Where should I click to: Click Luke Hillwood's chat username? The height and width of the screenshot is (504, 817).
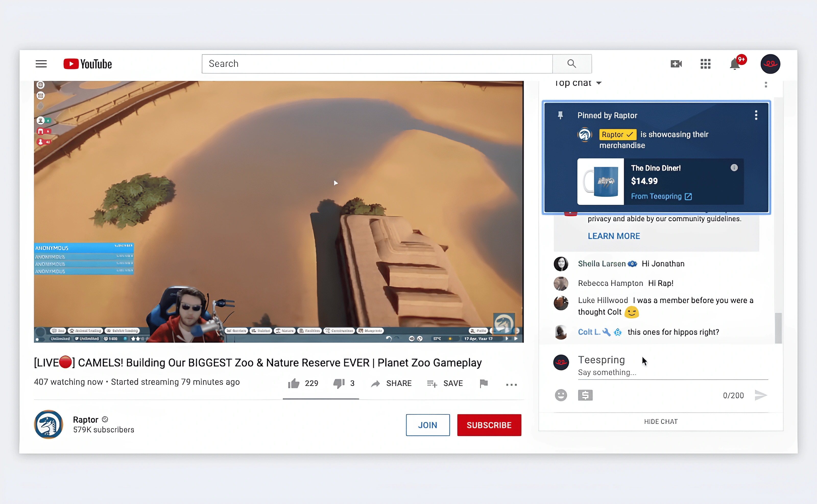(x=603, y=300)
